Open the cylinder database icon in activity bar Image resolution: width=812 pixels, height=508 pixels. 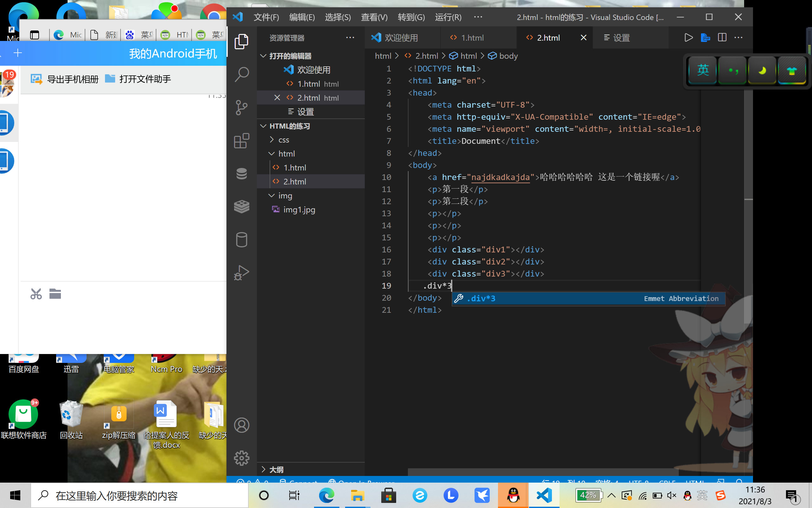pyautogui.click(x=241, y=239)
